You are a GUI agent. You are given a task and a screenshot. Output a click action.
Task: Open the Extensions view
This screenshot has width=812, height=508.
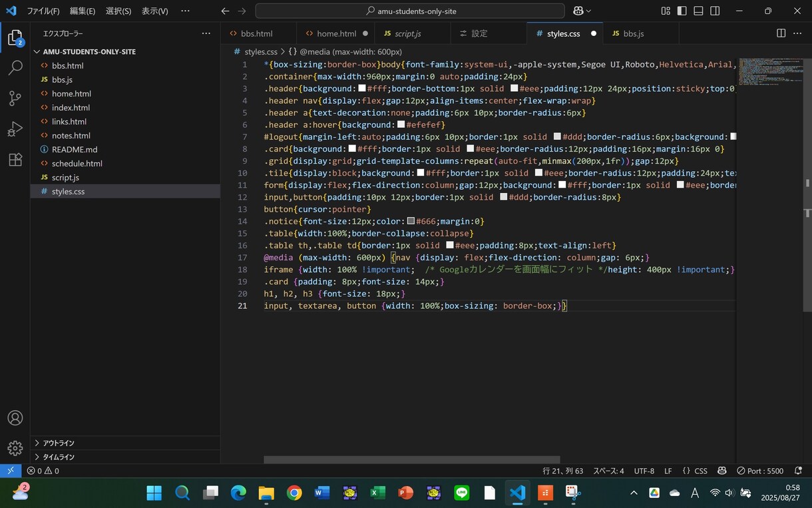coord(15,160)
